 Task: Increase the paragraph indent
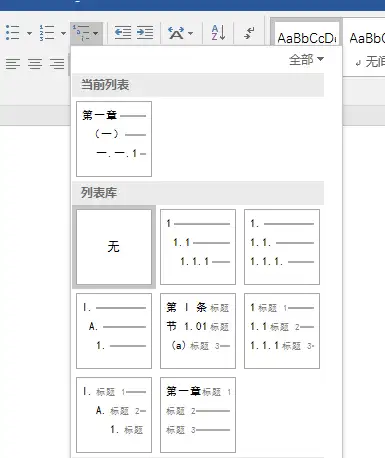145,33
